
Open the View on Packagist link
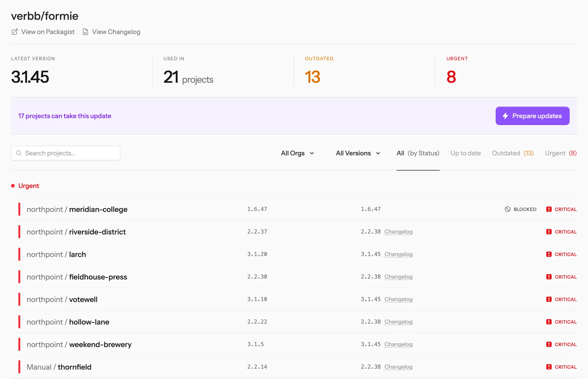pos(43,32)
